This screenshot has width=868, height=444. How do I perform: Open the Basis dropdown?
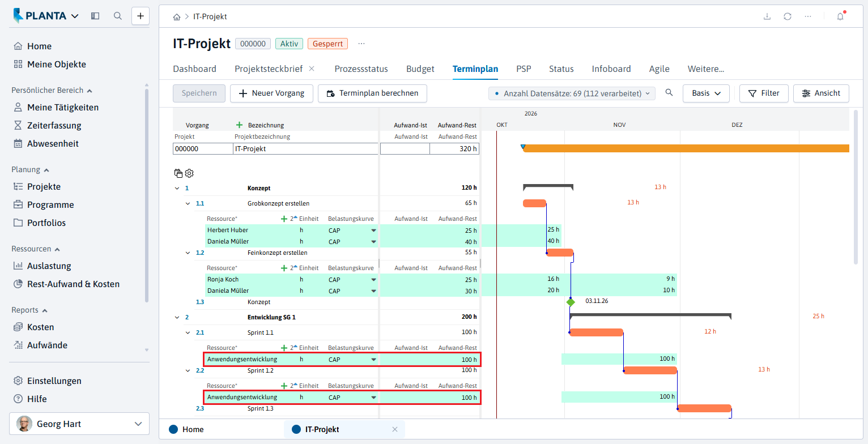click(x=706, y=93)
